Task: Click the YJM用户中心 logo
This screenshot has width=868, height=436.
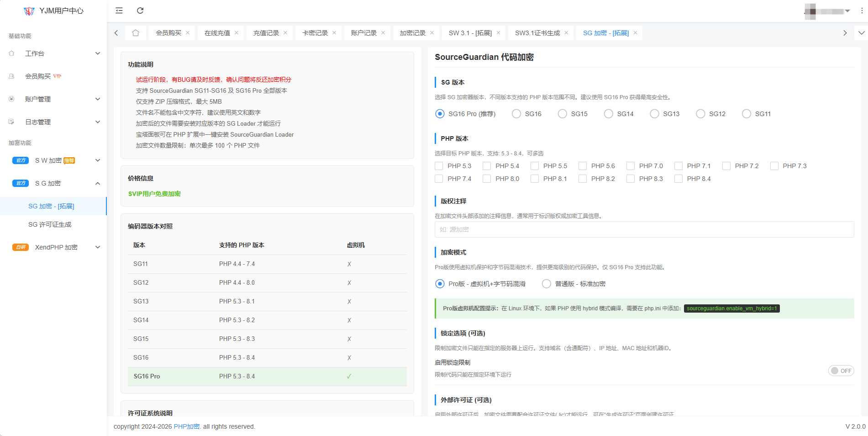Action: coord(53,11)
